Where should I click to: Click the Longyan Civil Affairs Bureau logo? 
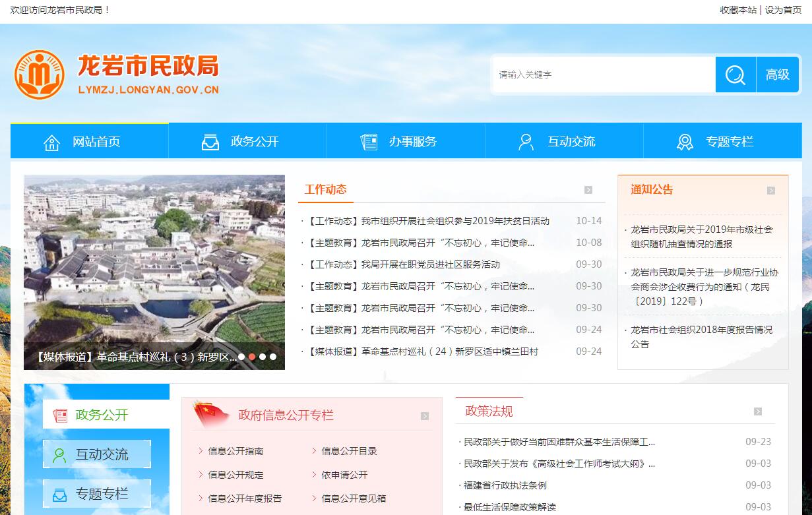[40, 75]
